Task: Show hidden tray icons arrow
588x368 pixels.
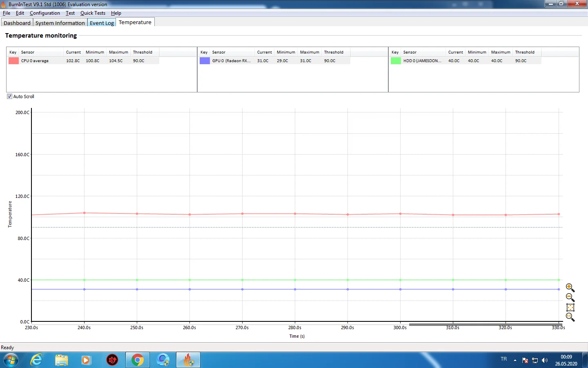Action: click(515, 360)
